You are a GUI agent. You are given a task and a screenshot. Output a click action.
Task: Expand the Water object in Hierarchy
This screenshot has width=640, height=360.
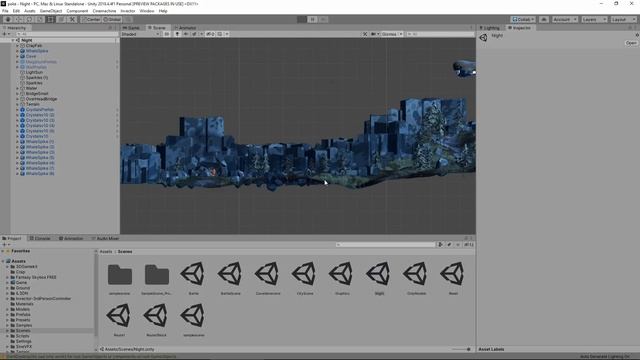point(18,88)
